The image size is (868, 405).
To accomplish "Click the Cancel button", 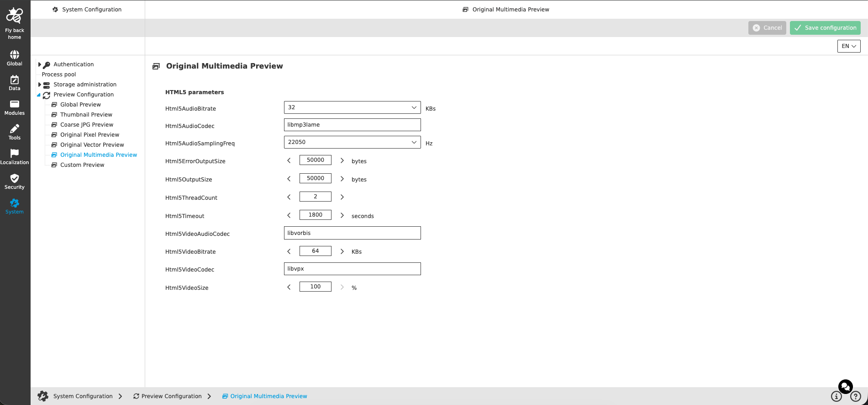I will (x=767, y=28).
